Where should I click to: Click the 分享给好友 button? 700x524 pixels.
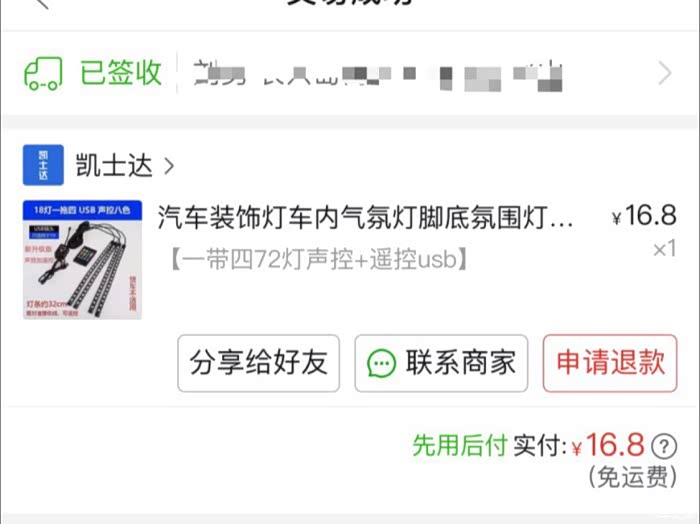[258, 363]
